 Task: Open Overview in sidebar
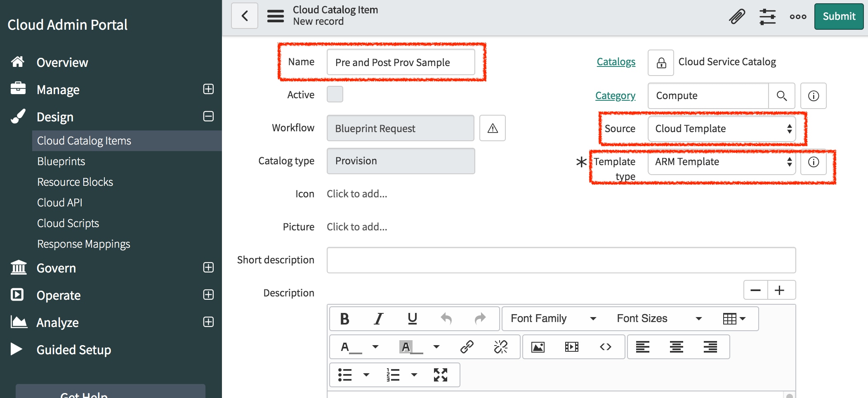tap(62, 62)
